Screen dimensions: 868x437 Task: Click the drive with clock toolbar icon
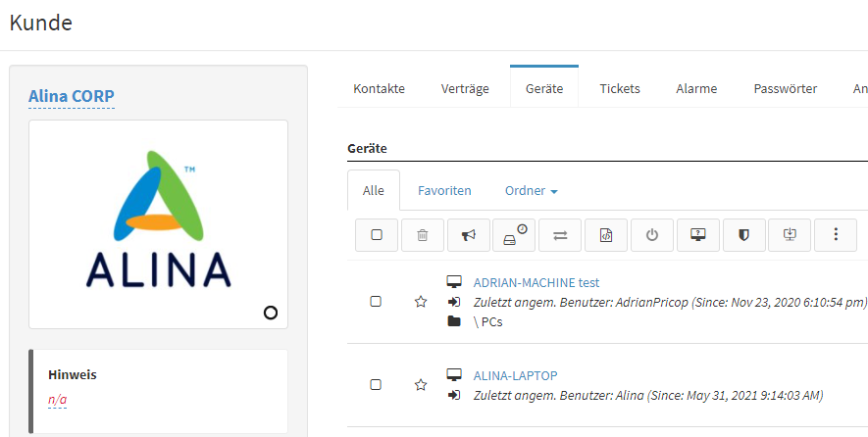514,235
